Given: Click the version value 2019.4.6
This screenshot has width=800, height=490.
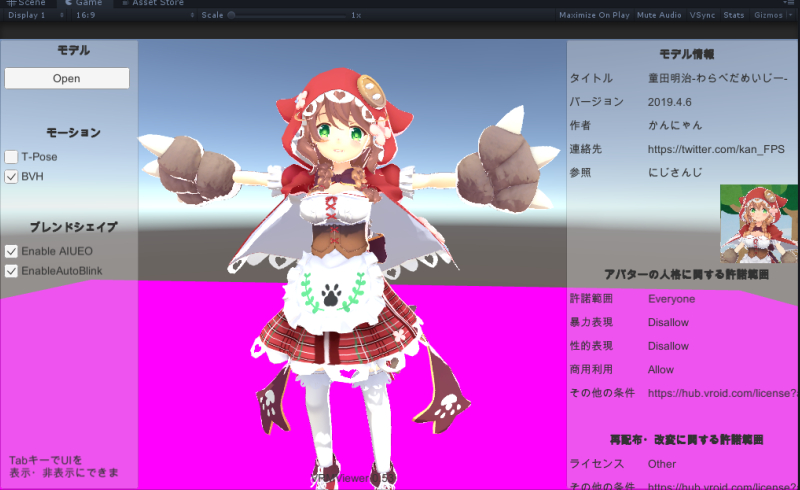Looking at the screenshot, I should (x=669, y=102).
